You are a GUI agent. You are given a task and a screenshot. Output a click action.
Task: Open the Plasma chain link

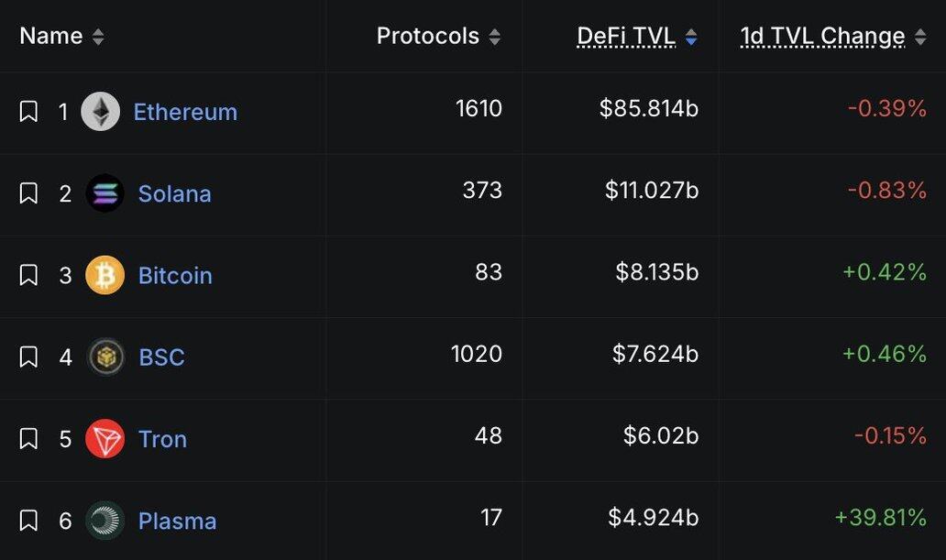click(x=178, y=521)
